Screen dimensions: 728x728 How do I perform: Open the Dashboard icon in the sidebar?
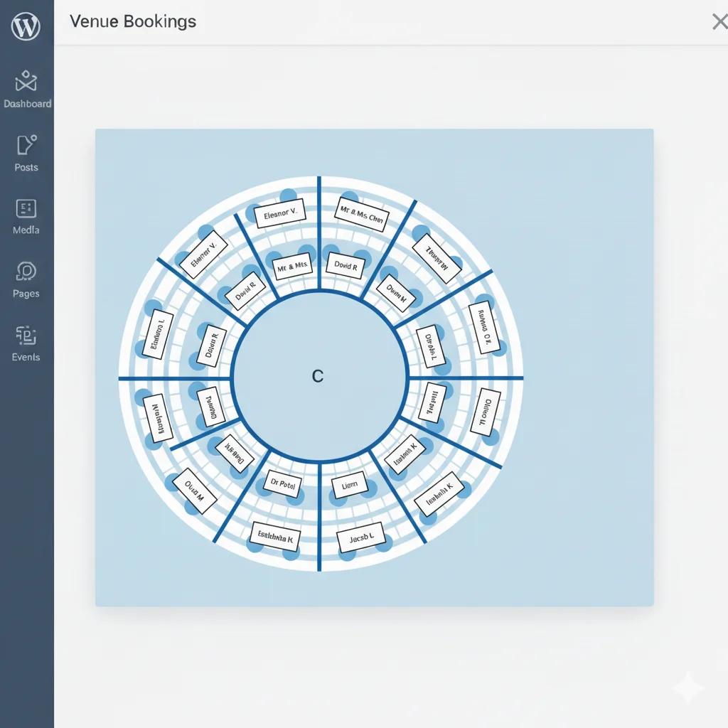pyautogui.click(x=26, y=81)
